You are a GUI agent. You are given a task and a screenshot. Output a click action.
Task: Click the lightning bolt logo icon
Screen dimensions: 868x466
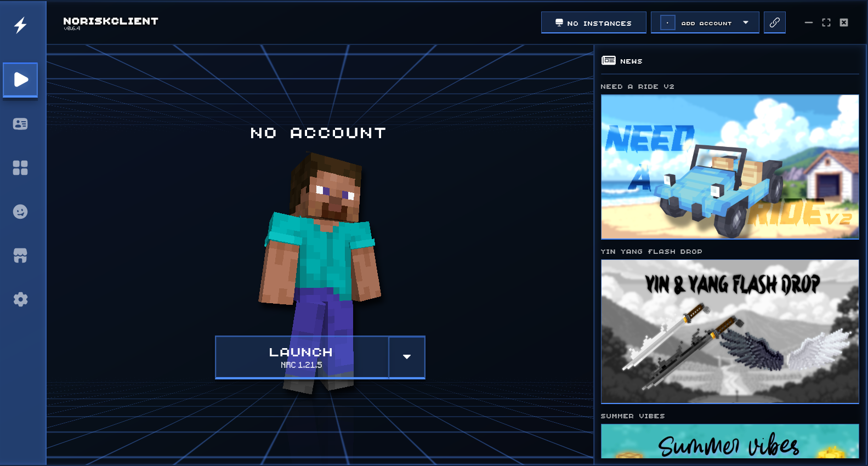point(20,25)
